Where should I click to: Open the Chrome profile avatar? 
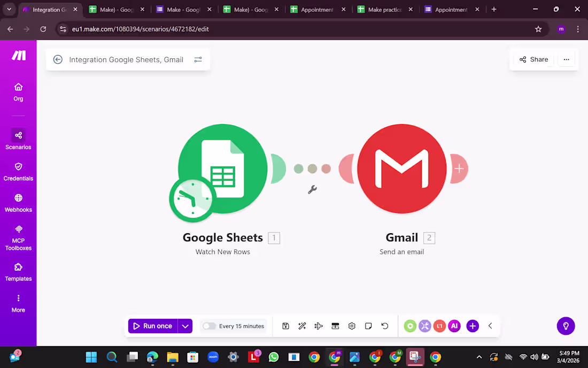[561, 29]
